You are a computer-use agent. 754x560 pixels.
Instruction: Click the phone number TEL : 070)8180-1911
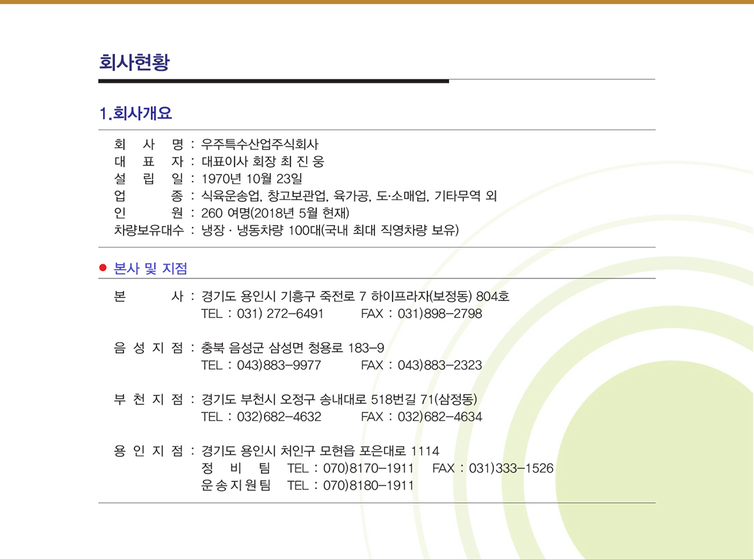tap(350, 486)
